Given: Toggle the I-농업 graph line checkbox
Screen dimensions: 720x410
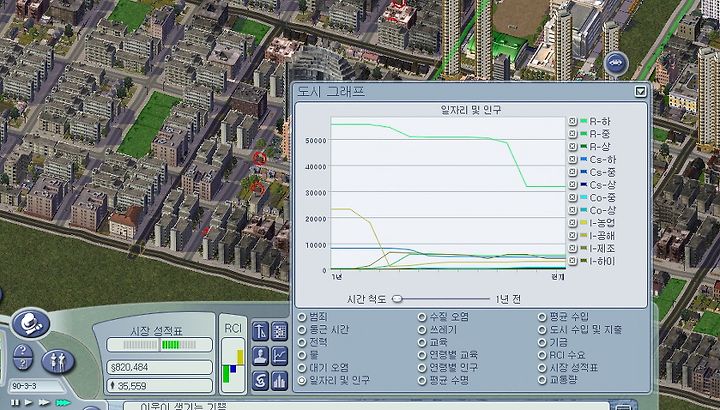Looking at the screenshot, I should click(x=573, y=223).
